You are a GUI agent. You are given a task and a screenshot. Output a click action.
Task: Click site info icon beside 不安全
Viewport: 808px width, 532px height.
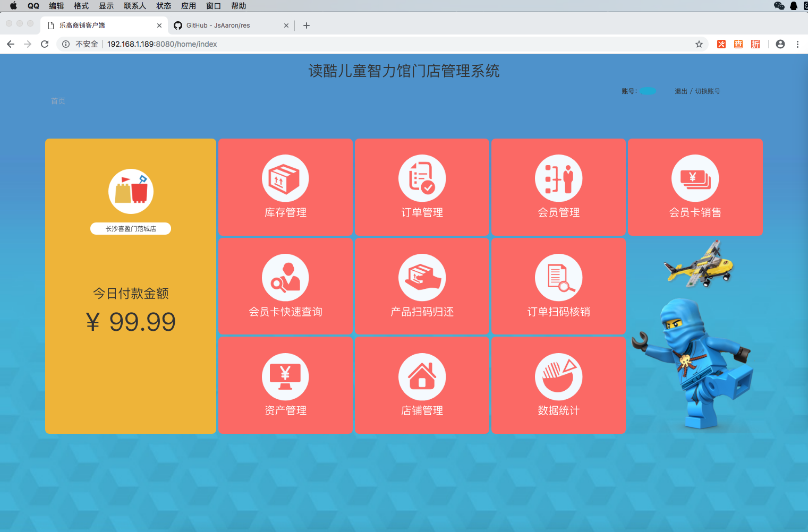[66, 44]
